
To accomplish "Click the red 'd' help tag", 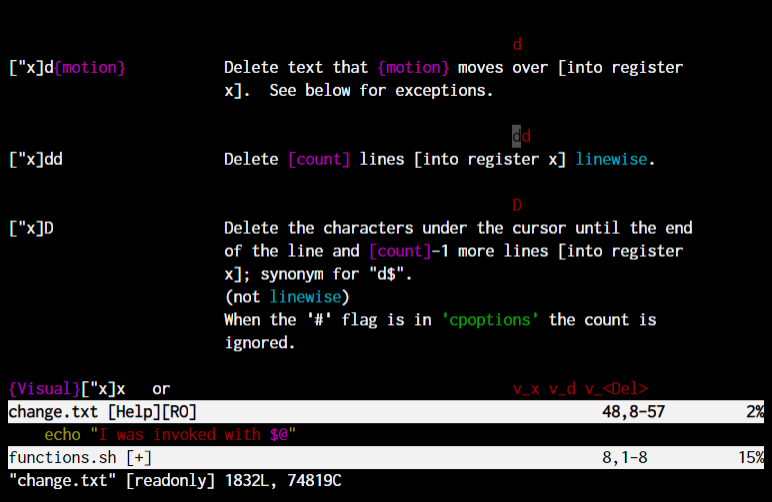I will tap(517, 45).
